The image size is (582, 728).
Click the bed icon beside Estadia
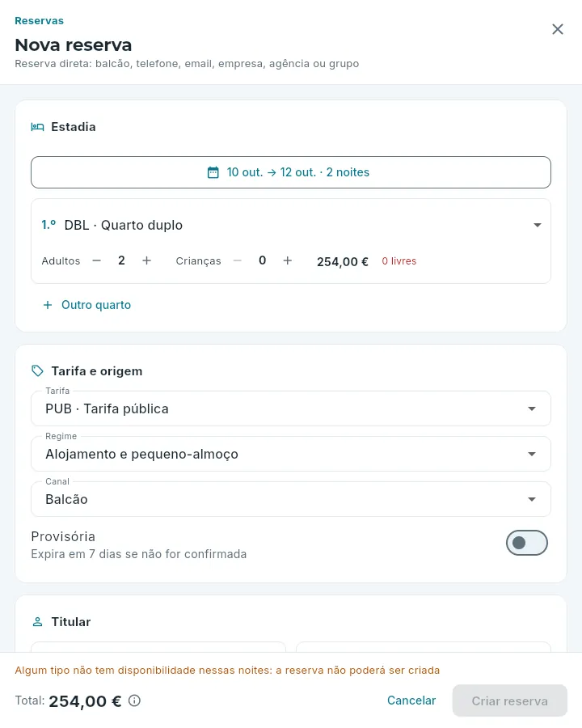click(x=38, y=127)
